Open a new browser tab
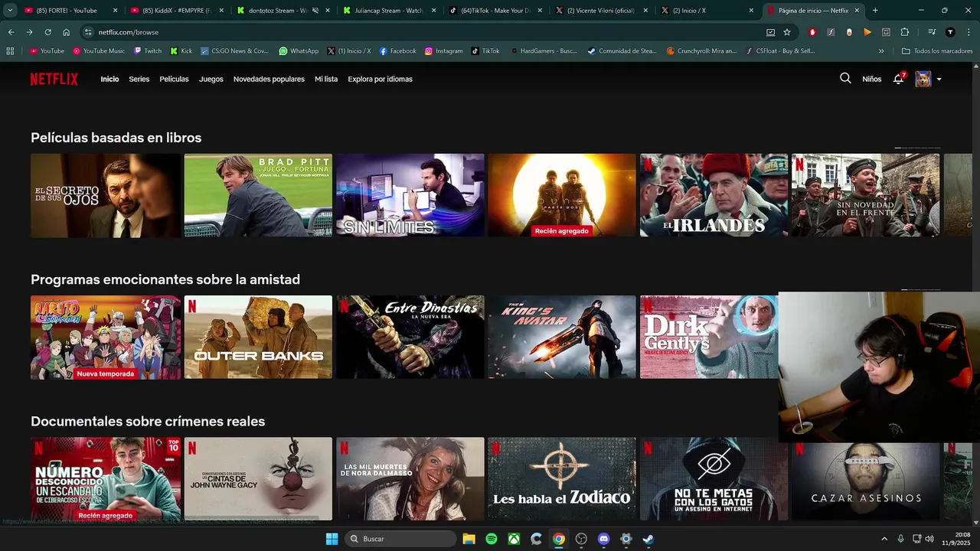 tap(875, 11)
